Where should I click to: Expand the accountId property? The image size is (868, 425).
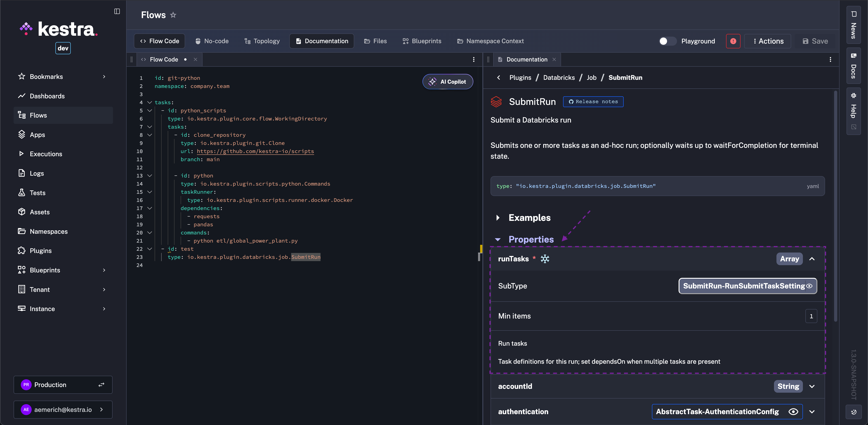[812, 386]
